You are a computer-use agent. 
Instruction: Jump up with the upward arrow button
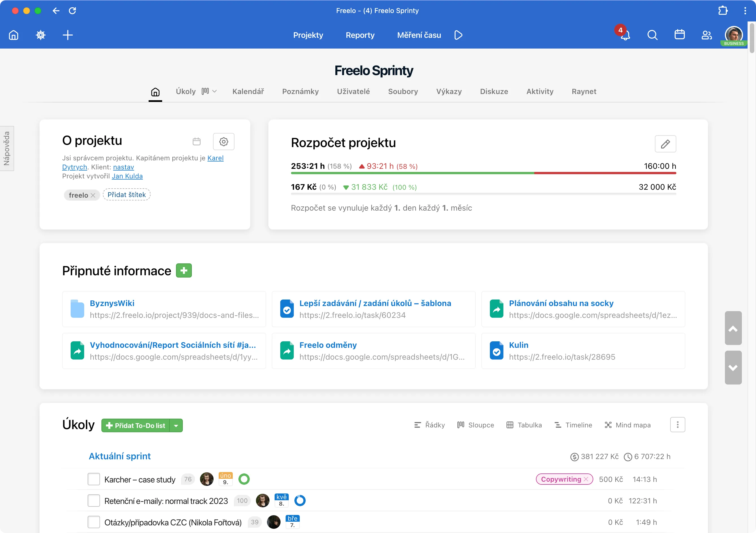tap(733, 328)
